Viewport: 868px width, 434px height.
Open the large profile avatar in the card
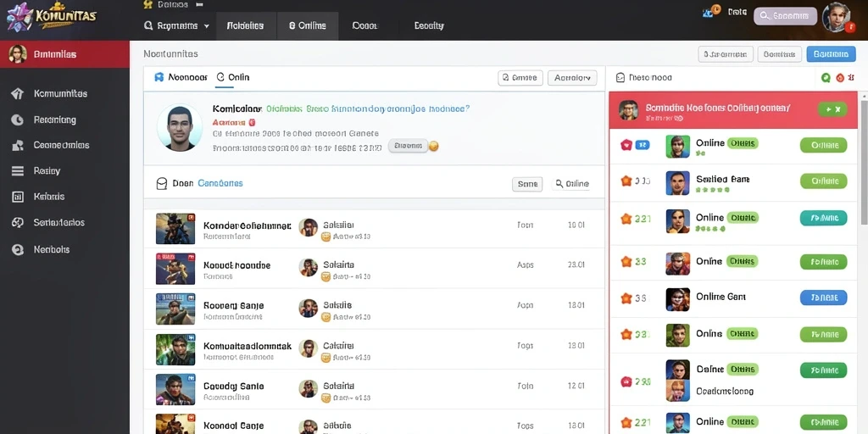tap(180, 128)
